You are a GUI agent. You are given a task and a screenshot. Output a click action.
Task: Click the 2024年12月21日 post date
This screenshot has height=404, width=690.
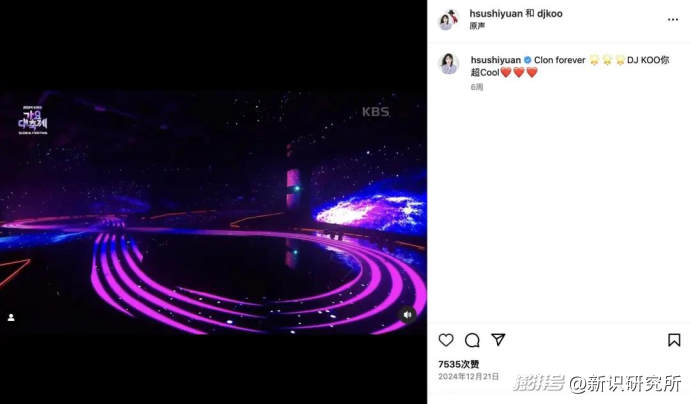point(469,377)
